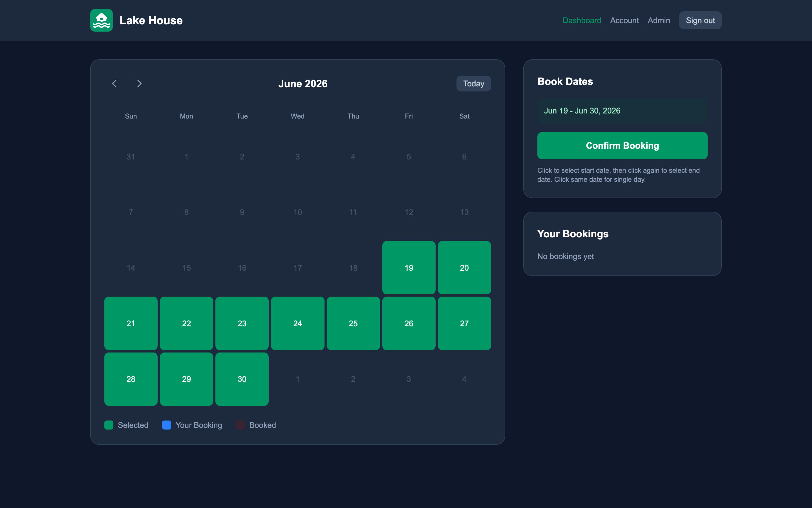The height and width of the screenshot is (508, 812).
Task: Click the dimmed day 31 cell
Action: tap(131, 157)
